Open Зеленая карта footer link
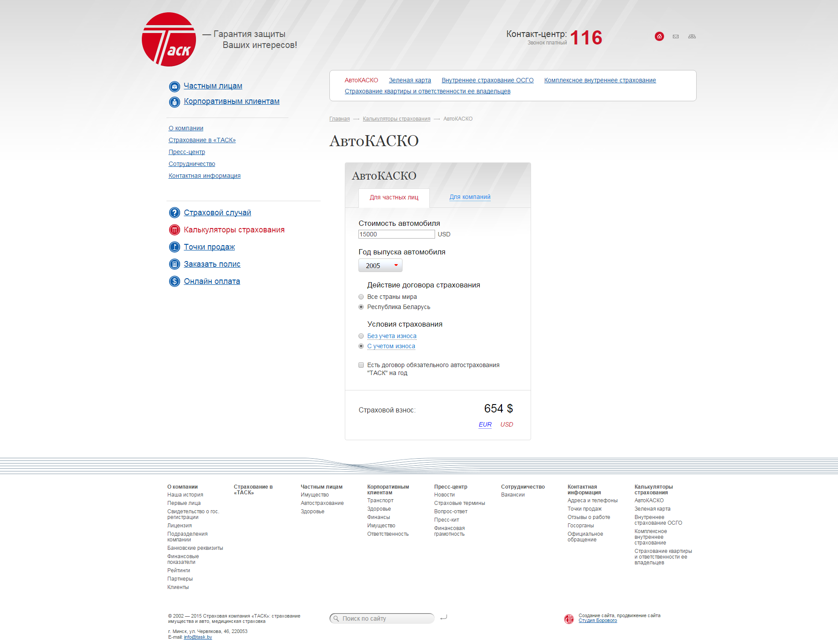 [x=653, y=509]
